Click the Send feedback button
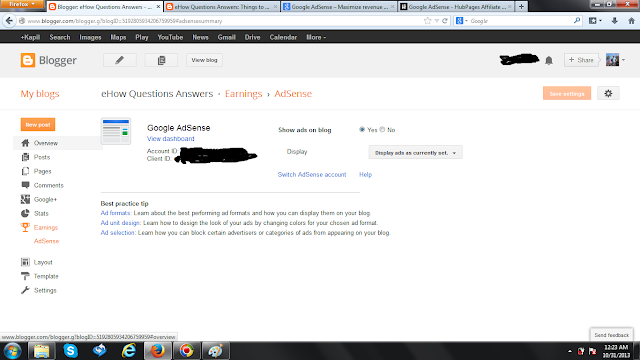The height and width of the screenshot is (360, 640). tap(611, 335)
